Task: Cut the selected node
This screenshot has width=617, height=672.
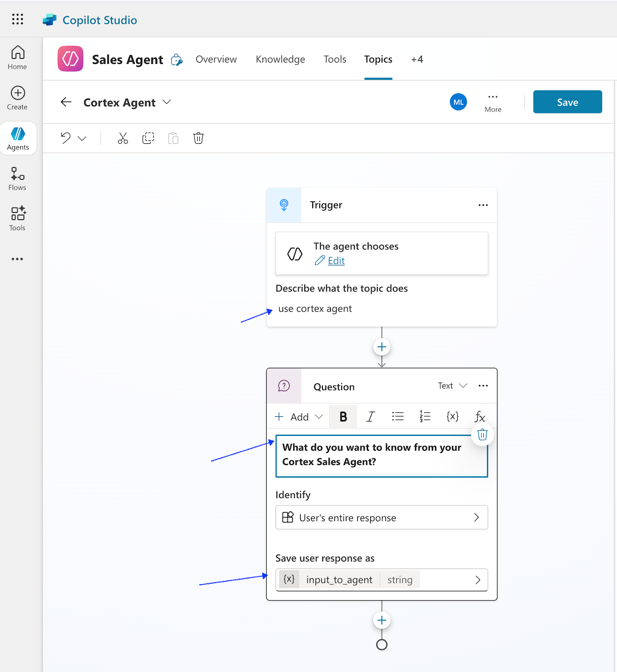Action: pyautogui.click(x=123, y=138)
